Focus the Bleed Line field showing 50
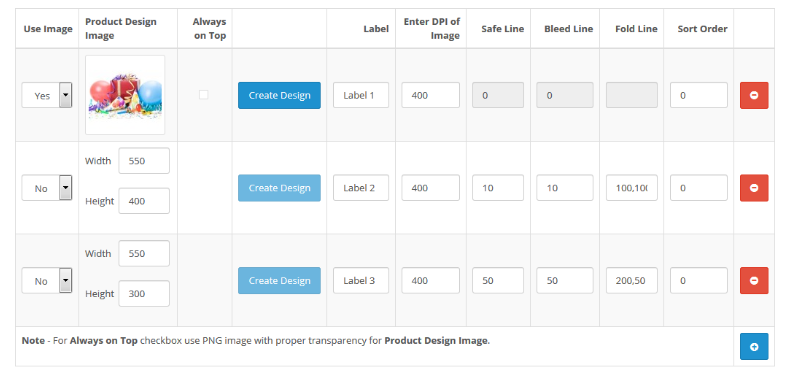795x373 pixels. (x=565, y=280)
